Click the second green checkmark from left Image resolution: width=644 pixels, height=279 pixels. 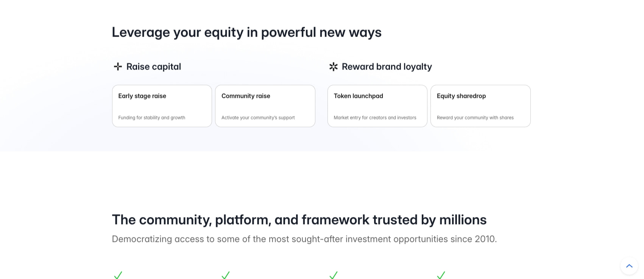[x=226, y=275]
